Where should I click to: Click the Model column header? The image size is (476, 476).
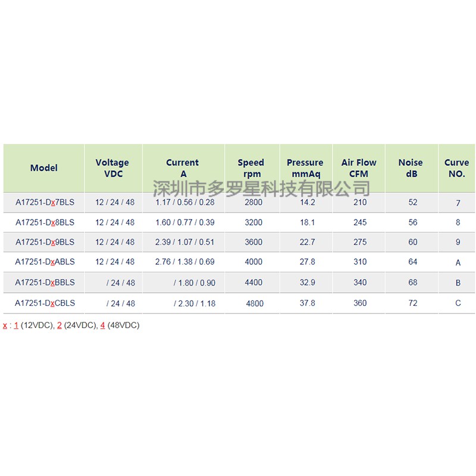[44, 168]
